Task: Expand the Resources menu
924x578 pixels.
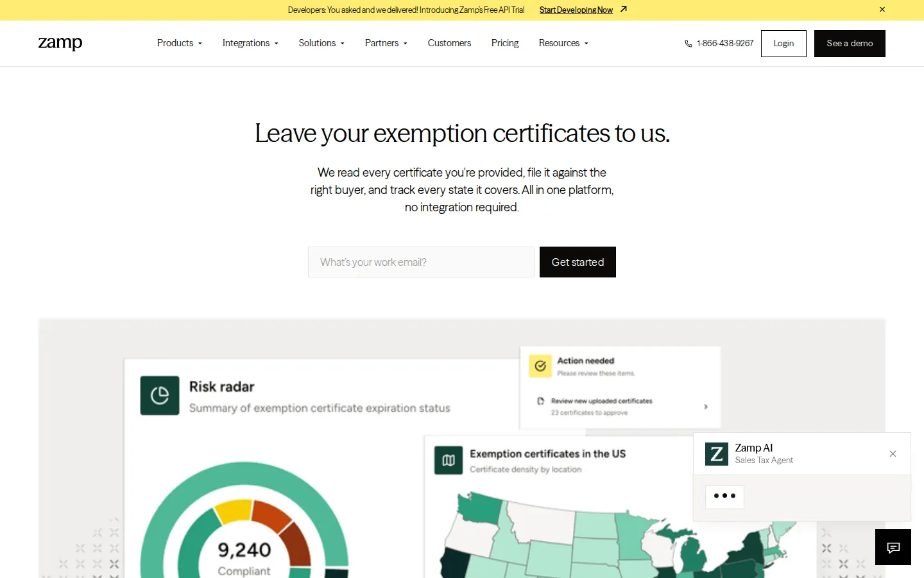Action: coord(563,43)
